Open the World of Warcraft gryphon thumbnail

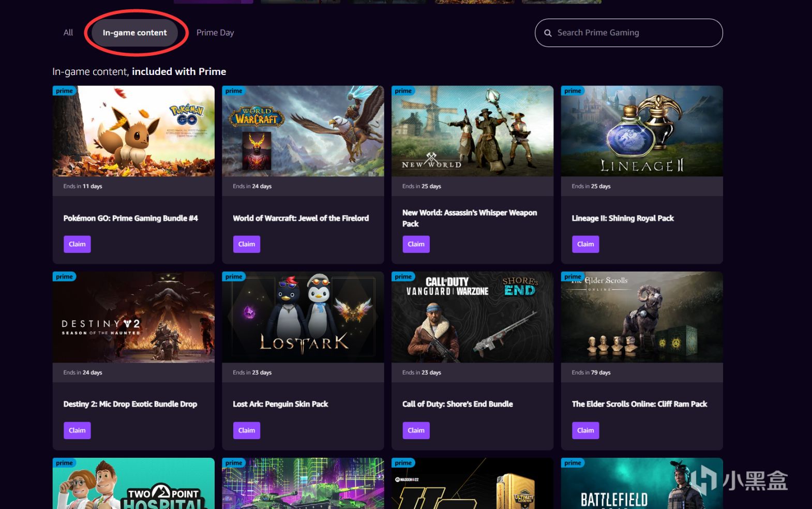pyautogui.click(x=303, y=131)
